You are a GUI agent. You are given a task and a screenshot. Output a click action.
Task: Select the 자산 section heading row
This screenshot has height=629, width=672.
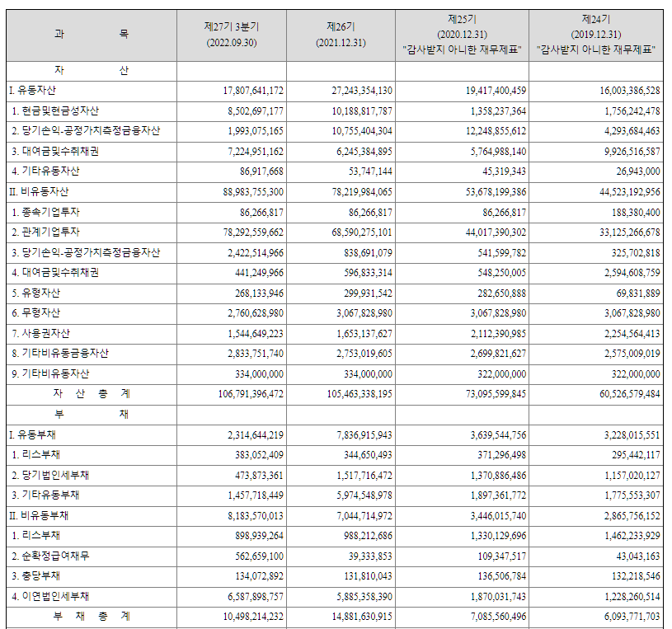[x=92, y=71]
